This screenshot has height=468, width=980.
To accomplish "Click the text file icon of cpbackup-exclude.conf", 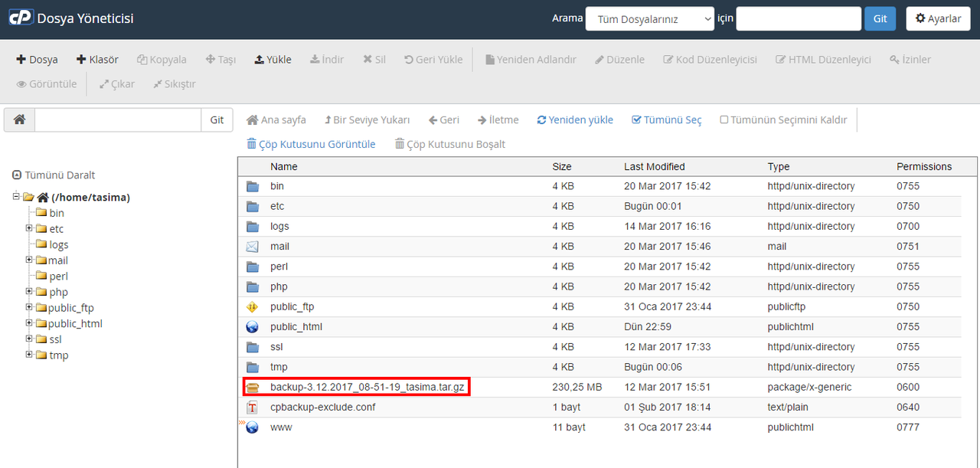I will pyautogui.click(x=253, y=407).
